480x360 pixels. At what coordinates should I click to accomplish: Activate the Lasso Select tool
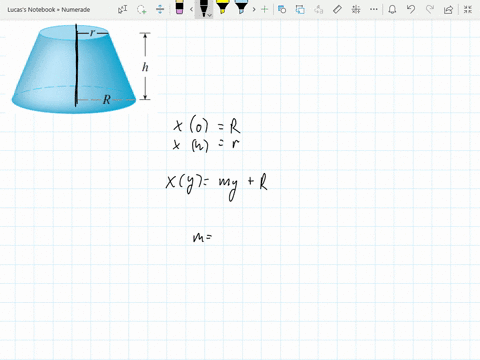[x=142, y=9]
